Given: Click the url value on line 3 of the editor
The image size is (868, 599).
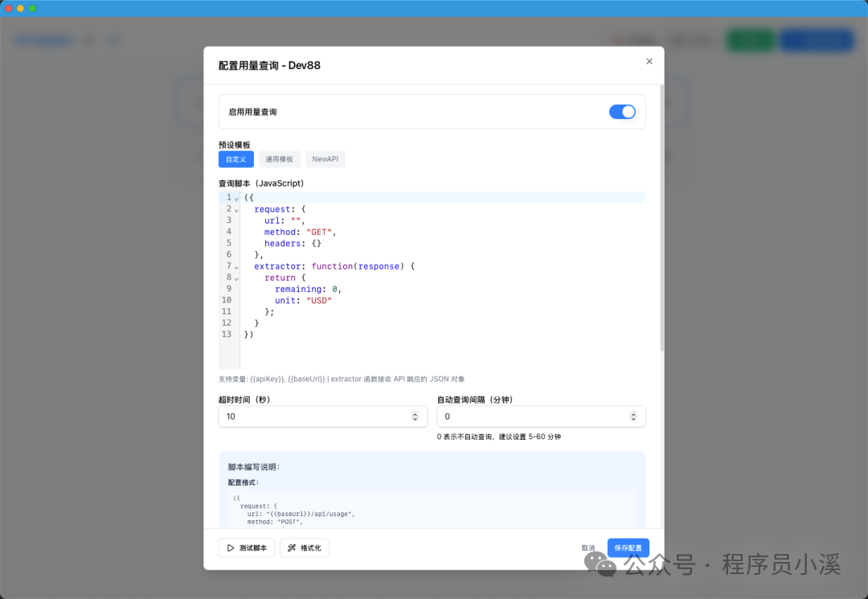Looking at the screenshot, I should (x=296, y=219).
